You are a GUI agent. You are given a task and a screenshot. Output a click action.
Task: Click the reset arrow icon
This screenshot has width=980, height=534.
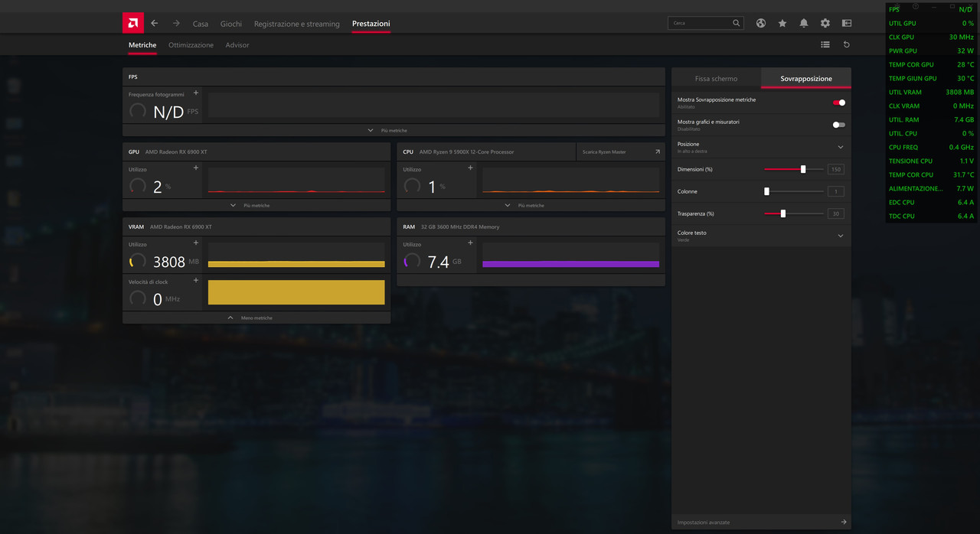tap(847, 44)
